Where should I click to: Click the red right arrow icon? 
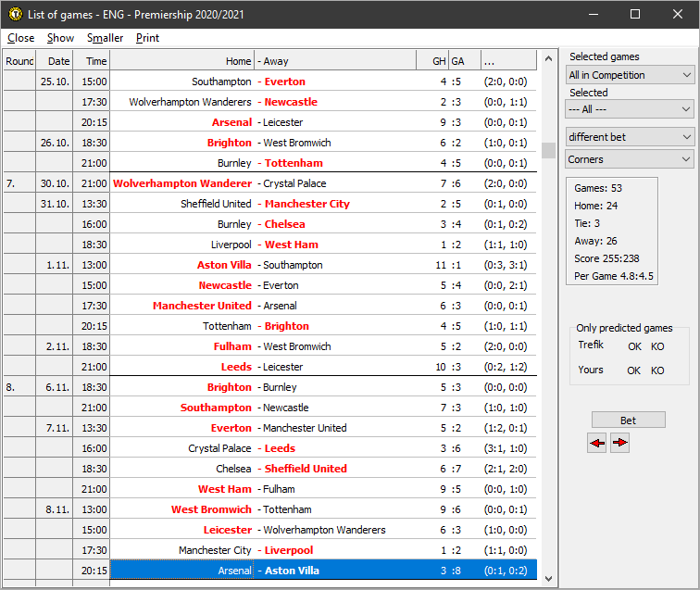point(619,444)
